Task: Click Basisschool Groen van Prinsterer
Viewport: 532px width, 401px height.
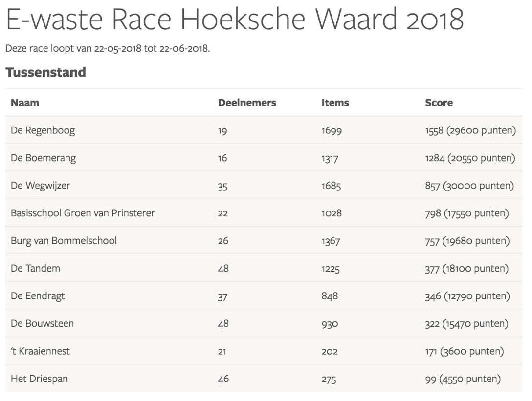Action: [83, 213]
